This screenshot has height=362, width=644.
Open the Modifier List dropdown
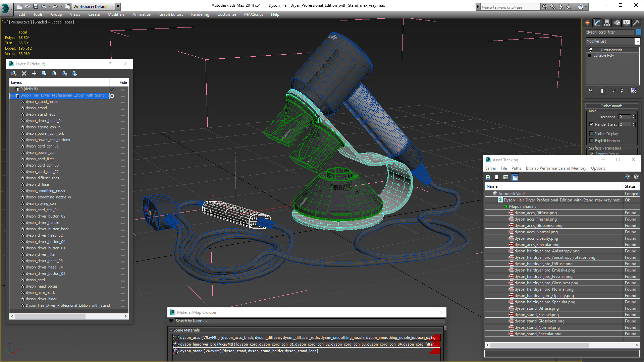(x=637, y=41)
